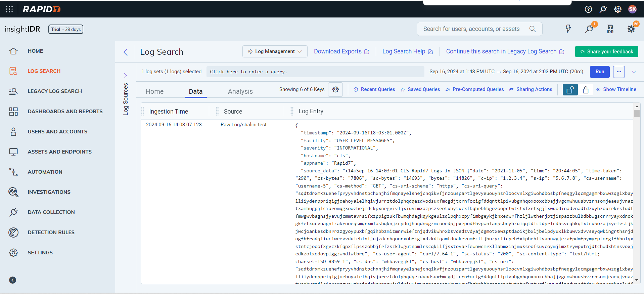Viewport: 644px width, 294px height.
Task: Open the top bar data collection plug icon
Action: tap(603, 9)
